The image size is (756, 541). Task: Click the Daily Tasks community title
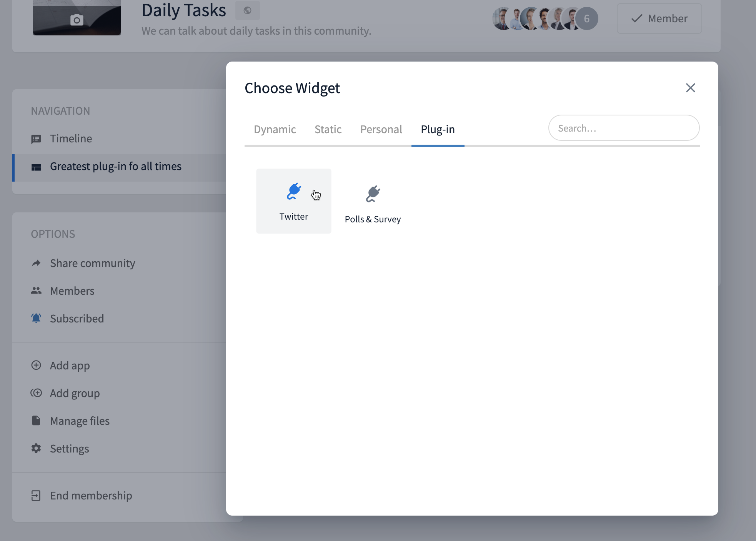pos(184,10)
